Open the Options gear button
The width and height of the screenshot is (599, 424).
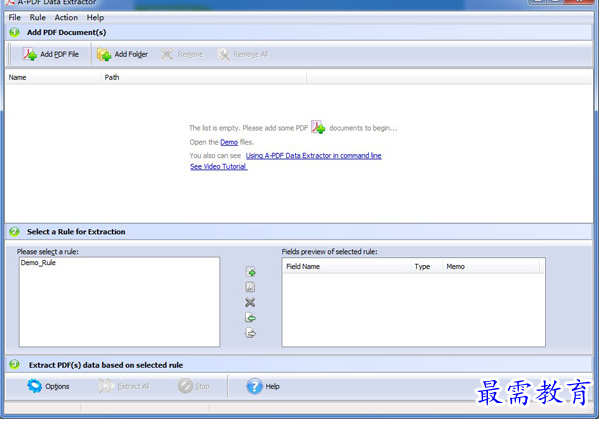49,386
